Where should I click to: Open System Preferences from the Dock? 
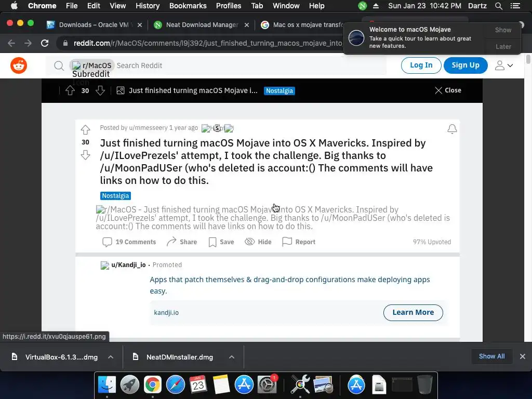pyautogui.click(x=267, y=384)
